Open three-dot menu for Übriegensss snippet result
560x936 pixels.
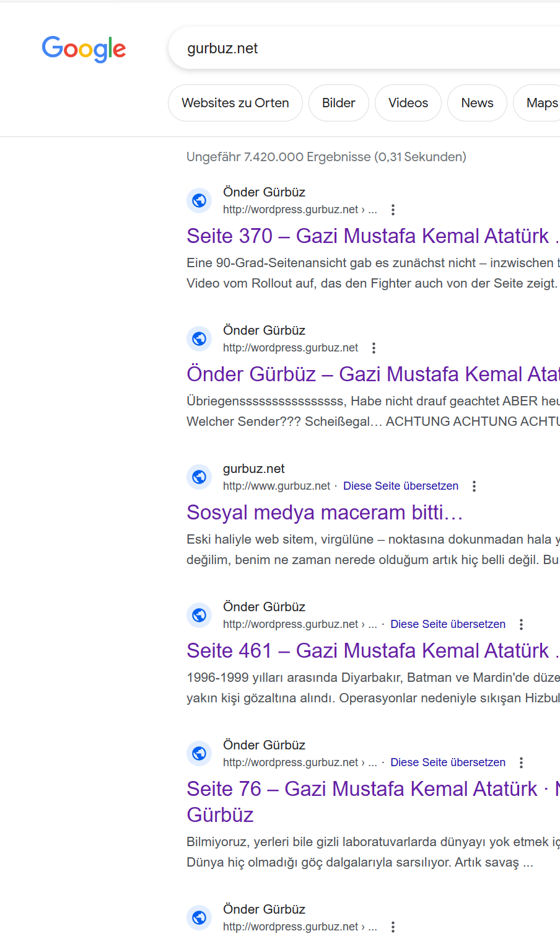click(x=374, y=348)
